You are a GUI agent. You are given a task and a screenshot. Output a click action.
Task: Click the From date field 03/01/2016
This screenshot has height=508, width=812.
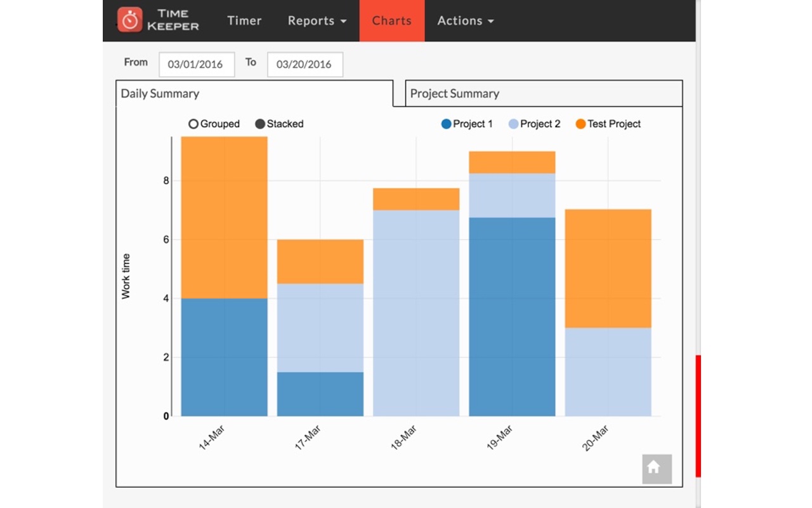pos(196,64)
